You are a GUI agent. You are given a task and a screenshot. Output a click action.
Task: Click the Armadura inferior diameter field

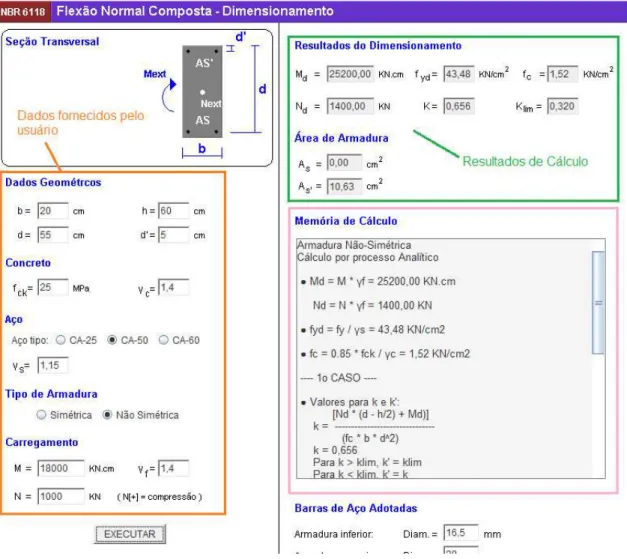click(x=461, y=533)
